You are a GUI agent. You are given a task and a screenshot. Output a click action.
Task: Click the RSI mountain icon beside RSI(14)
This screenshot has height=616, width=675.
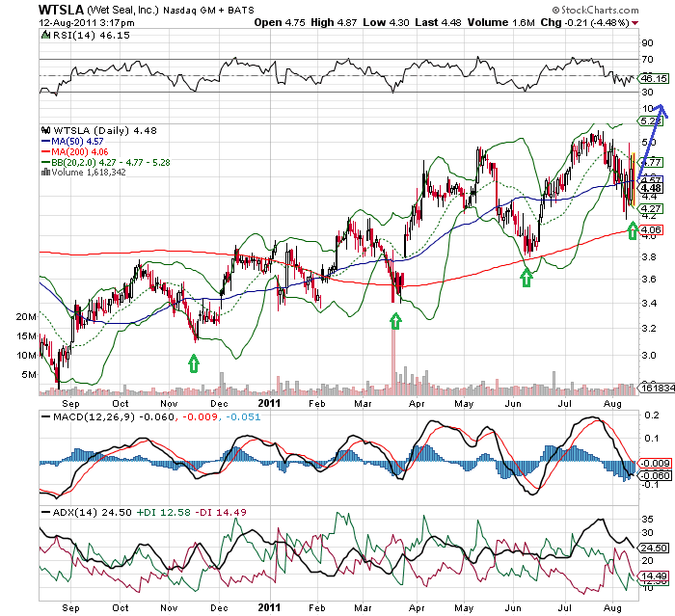(45, 35)
